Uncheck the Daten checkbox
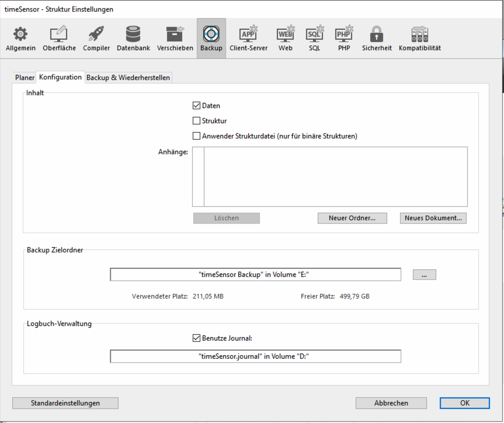 coord(197,105)
